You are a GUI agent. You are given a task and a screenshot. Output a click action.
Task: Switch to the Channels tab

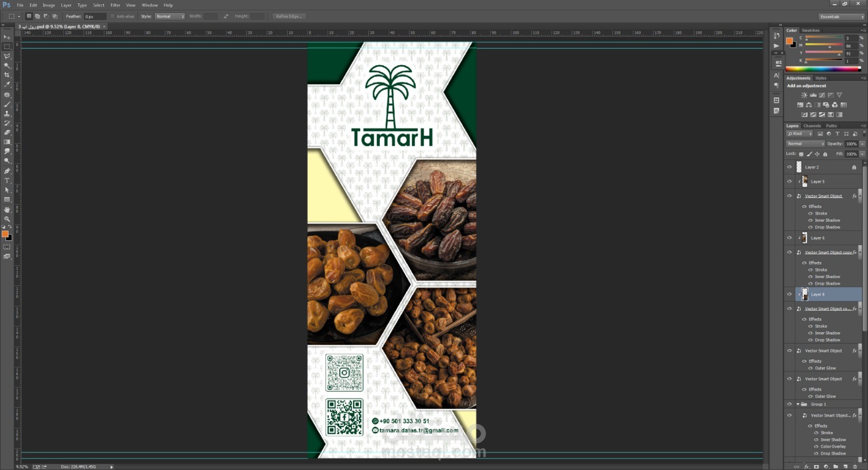[x=812, y=126]
